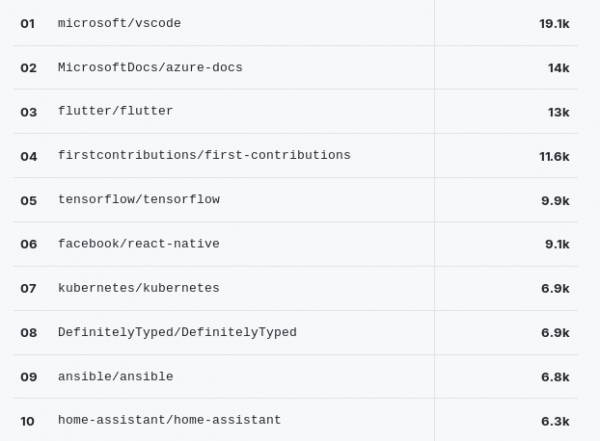
Task: Open the ansible/ansible repository
Action: click(x=115, y=377)
